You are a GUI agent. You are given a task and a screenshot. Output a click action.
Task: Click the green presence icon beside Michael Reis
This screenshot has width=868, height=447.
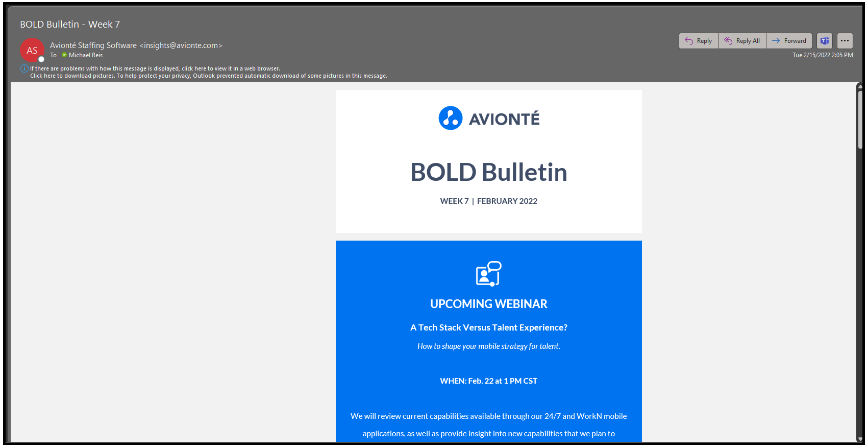click(64, 55)
